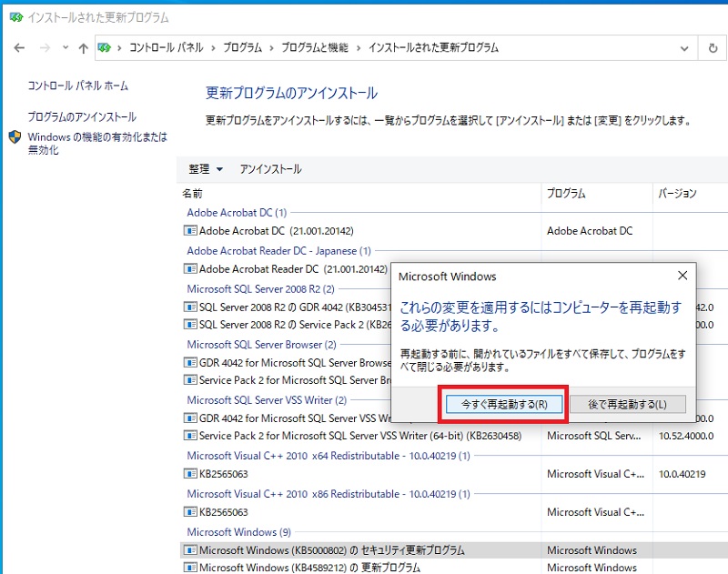The width and height of the screenshot is (728, 574).
Task: Collapse Visual C++ 2010 x86 Redistributable group
Action: [329, 494]
